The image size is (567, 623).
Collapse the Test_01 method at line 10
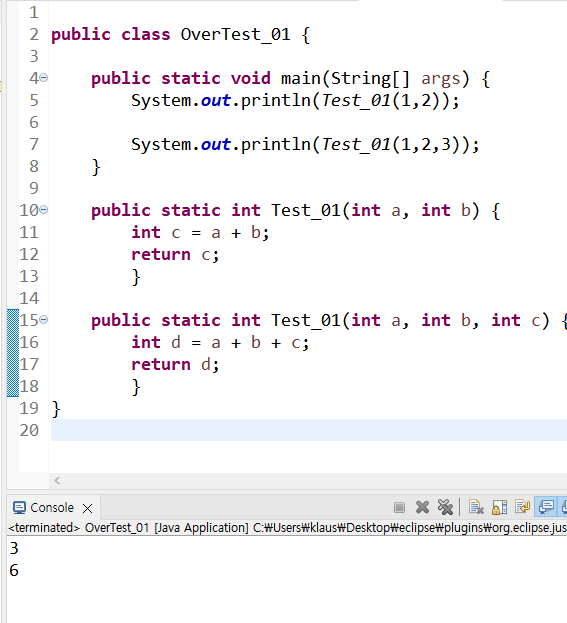tap(44, 209)
